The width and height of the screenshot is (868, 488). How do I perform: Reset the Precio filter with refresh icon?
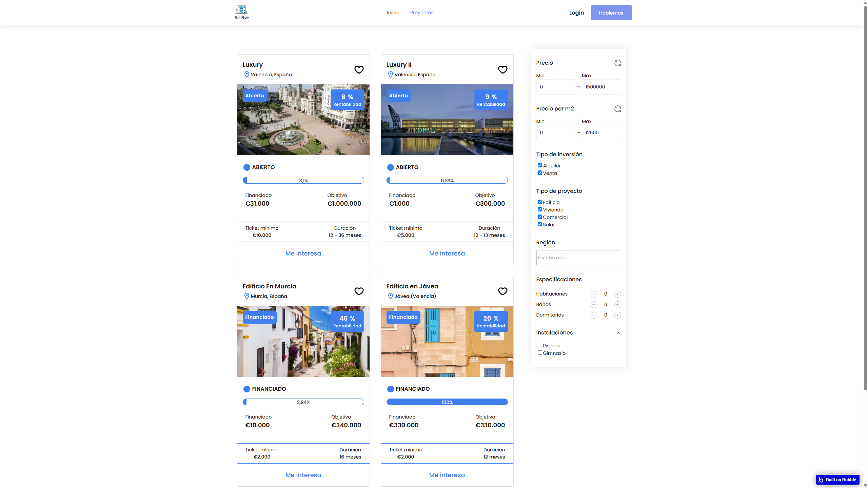click(617, 63)
